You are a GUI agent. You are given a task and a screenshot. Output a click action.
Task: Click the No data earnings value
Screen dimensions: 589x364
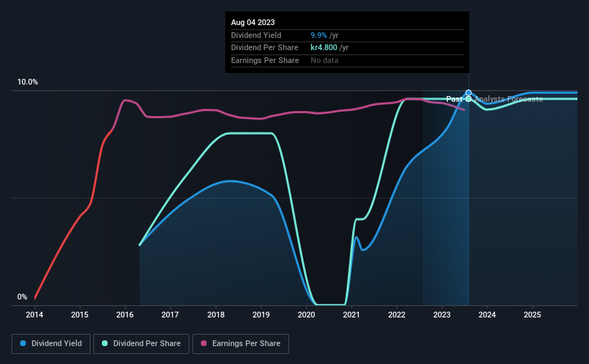[x=324, y=60]
